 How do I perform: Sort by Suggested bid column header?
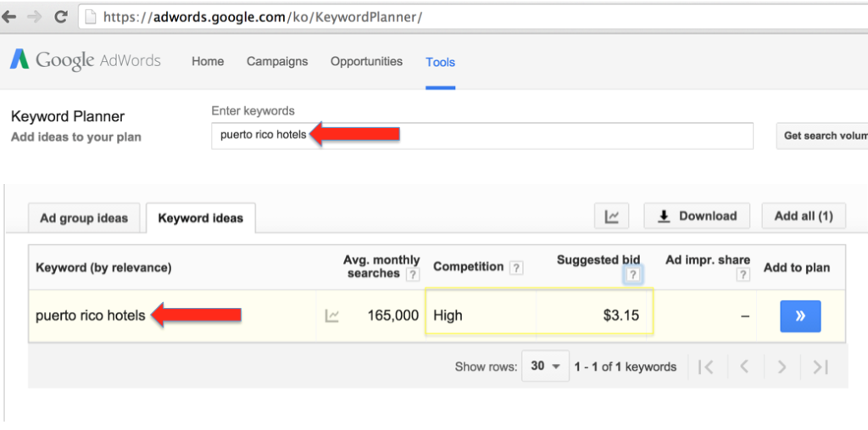pyautogui.click(x=598, y=260)
